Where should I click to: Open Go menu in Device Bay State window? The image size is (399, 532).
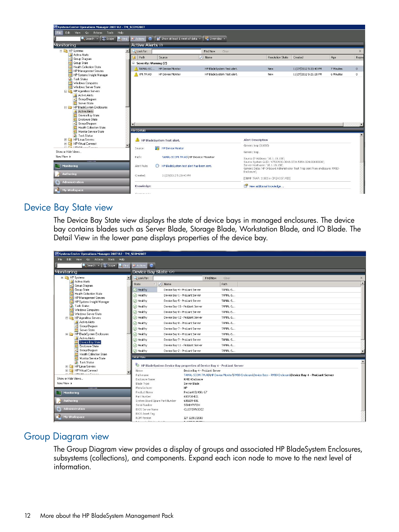88,260
